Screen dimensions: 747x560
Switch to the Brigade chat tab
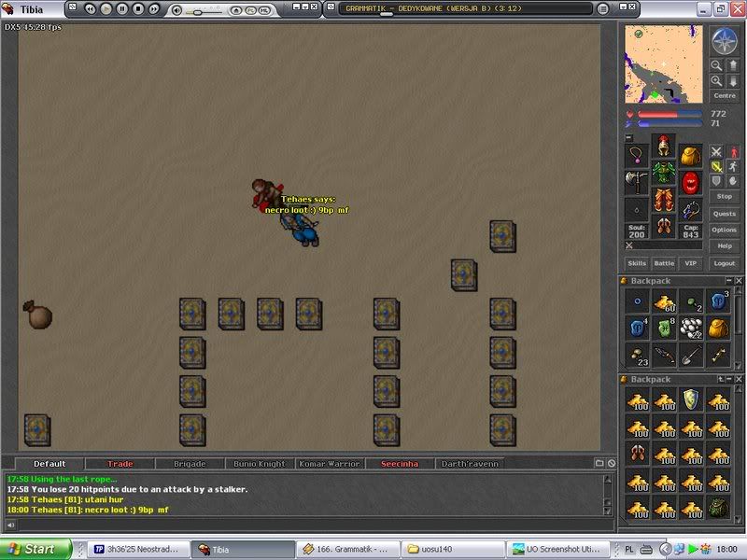coord(190,464)
